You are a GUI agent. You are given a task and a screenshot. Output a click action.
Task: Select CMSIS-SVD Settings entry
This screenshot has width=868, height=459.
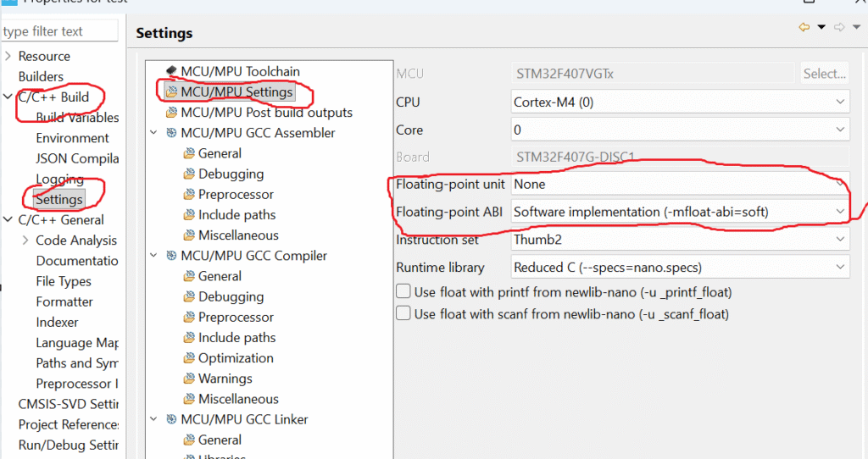pyautogui.click(x=68, y=404)
